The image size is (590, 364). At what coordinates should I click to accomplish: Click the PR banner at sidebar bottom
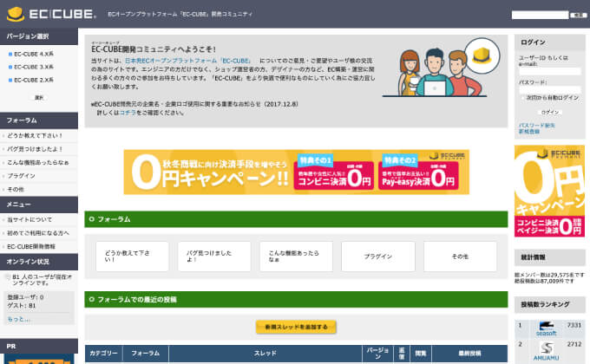click(x=39, y=359)
